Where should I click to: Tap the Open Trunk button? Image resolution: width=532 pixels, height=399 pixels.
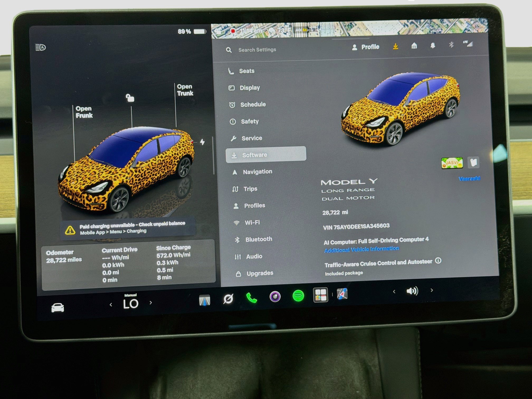[185, 90]
